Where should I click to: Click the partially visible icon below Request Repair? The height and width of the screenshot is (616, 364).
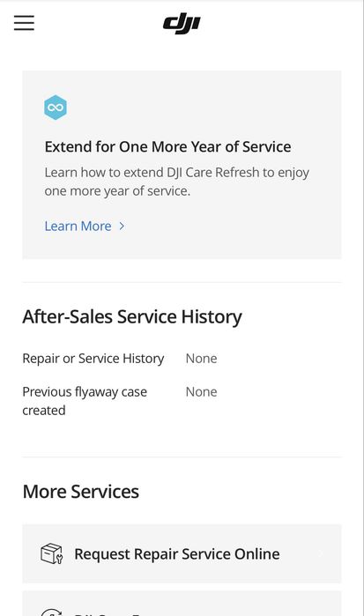52,612
